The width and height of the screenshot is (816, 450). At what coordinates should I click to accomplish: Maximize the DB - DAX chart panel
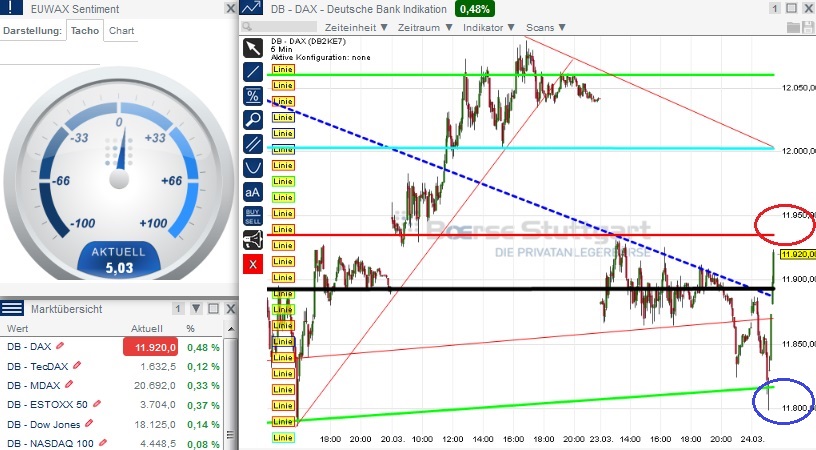pos(792,8)
